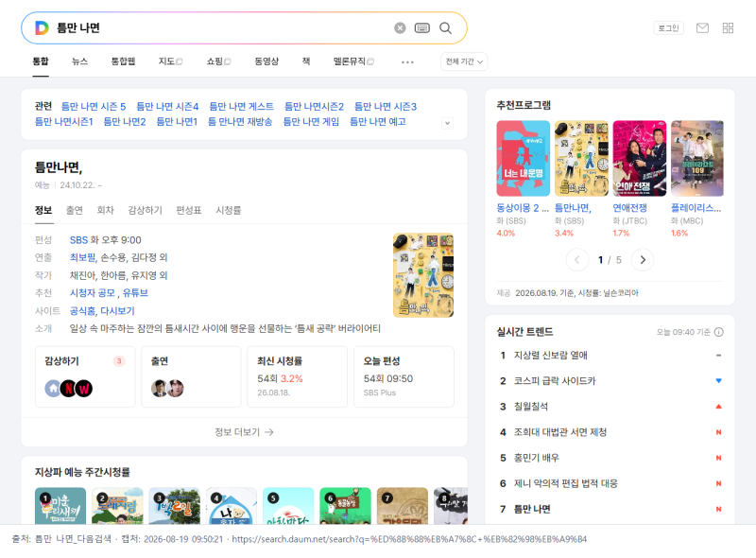Open the 공식홈 site link
The height and width of the screenshot is (558, 756).
(x=82, y=311)
